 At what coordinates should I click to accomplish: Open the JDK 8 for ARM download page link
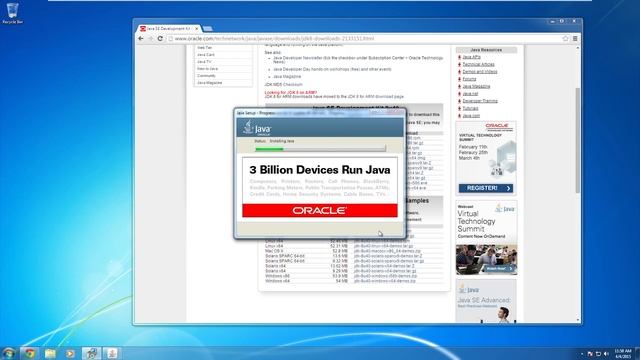376,97
